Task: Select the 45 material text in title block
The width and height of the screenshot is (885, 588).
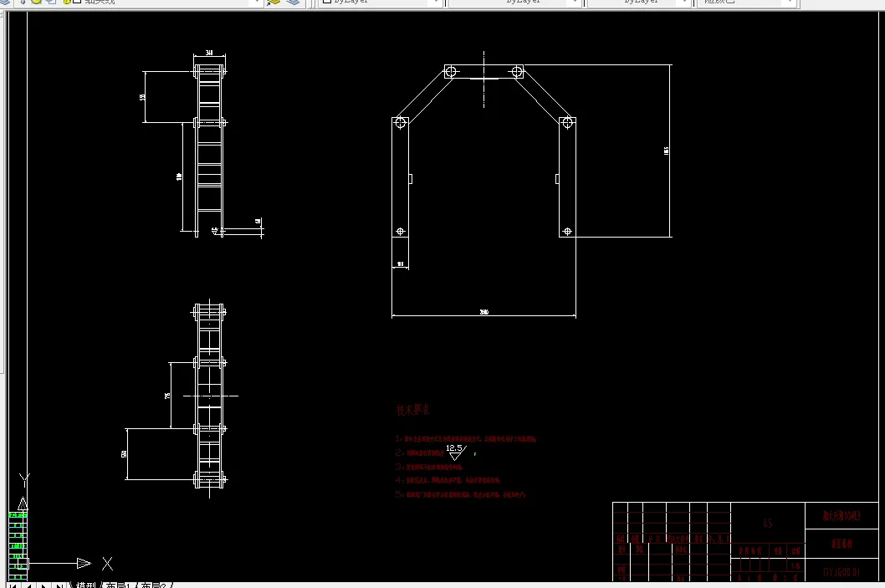Action: [x=768, y=523]
